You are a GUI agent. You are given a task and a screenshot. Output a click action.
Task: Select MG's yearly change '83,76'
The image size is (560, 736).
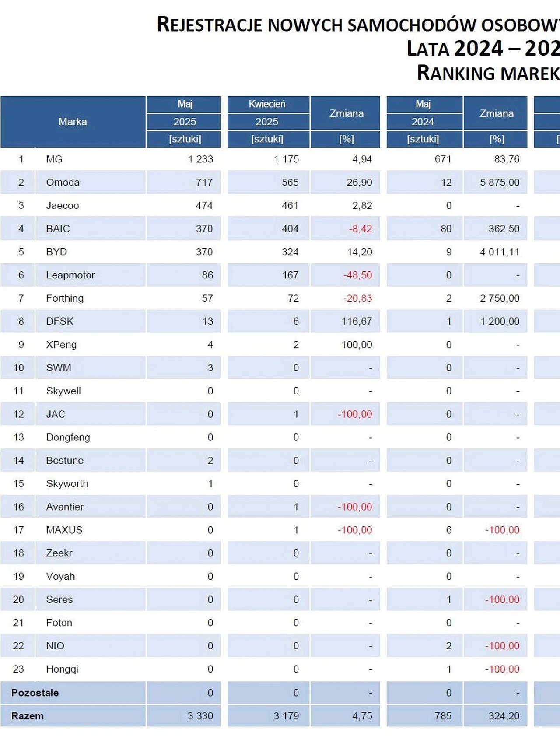[x=507, y=159]
